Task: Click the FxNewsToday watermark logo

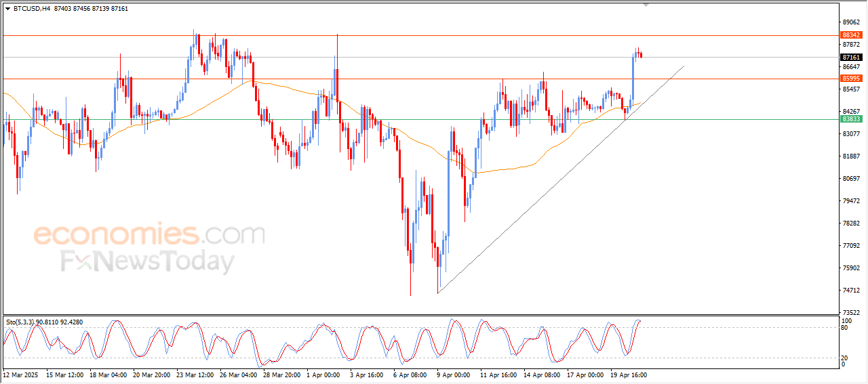Action: click(x=148, y=261)
